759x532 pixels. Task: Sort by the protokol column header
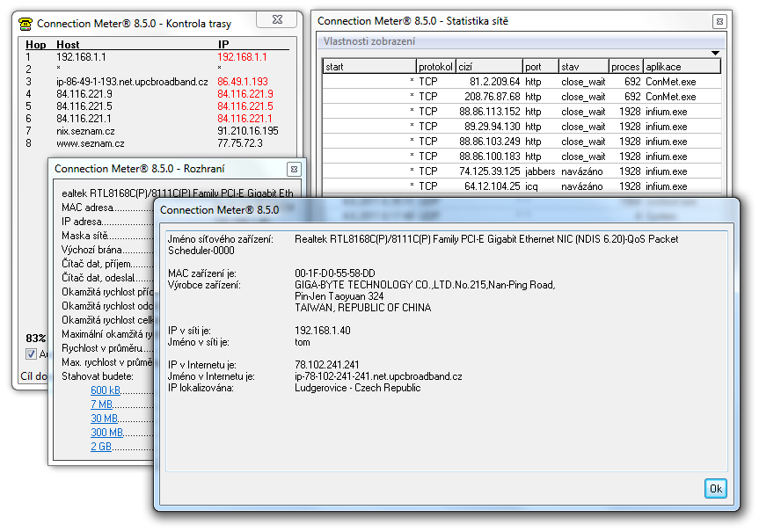(x=435, y=66)
